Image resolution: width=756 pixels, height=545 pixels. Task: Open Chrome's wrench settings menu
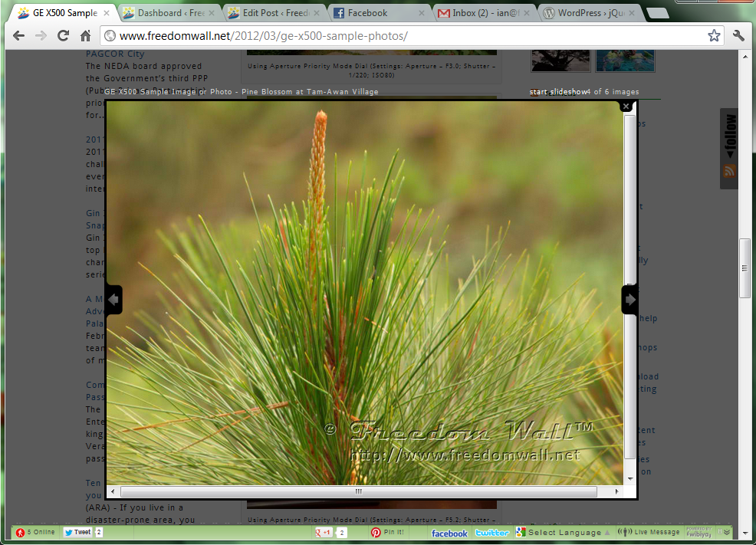click(x=738, y=35)
